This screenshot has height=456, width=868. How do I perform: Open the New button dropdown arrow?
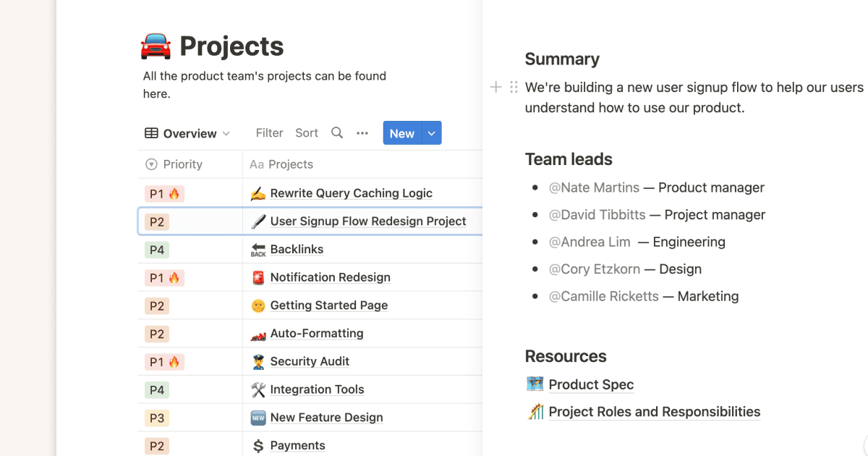pyautogui.click(x=431, y=132)
